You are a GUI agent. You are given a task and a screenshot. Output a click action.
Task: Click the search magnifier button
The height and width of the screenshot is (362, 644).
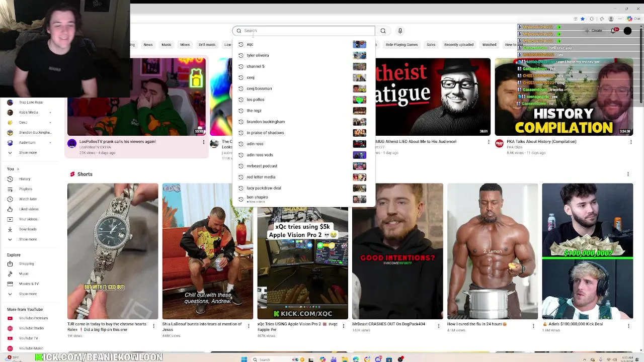pyautogui.click(x=383, y=31)
